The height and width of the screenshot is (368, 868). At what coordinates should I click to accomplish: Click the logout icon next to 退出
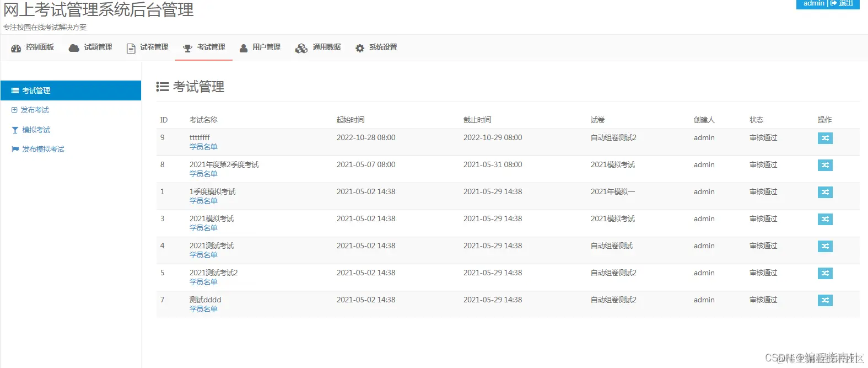(x=833, y=3)
